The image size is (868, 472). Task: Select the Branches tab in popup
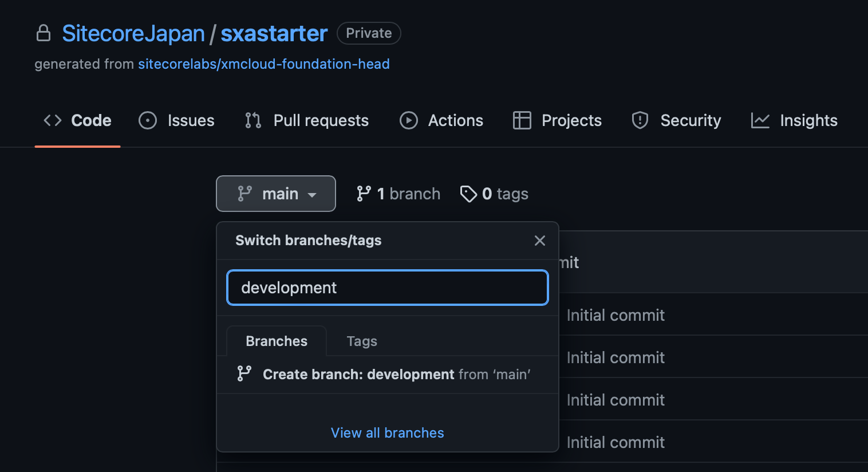tap(277, 341)
